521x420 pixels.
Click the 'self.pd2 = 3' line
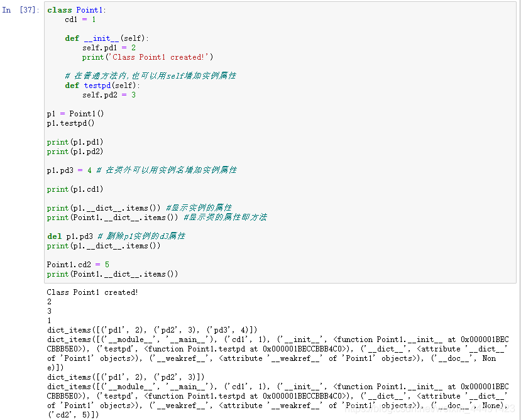[109, 95]
